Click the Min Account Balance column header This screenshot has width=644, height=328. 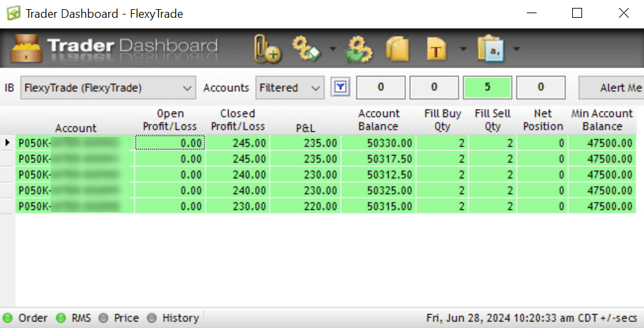coord(602,120)
